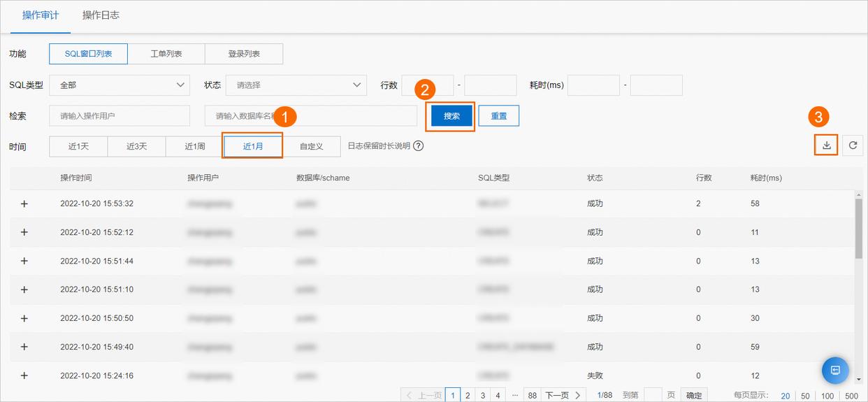Switch to the 操作日志 tab
This screenshot has width=868, height=402.
point(101,15)
